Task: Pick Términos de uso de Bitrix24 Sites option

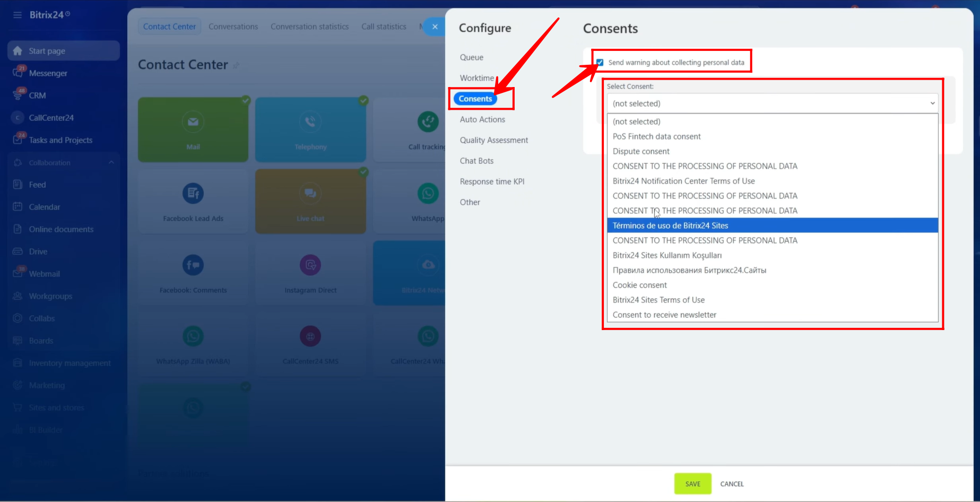Action: [x=670, y=226]
